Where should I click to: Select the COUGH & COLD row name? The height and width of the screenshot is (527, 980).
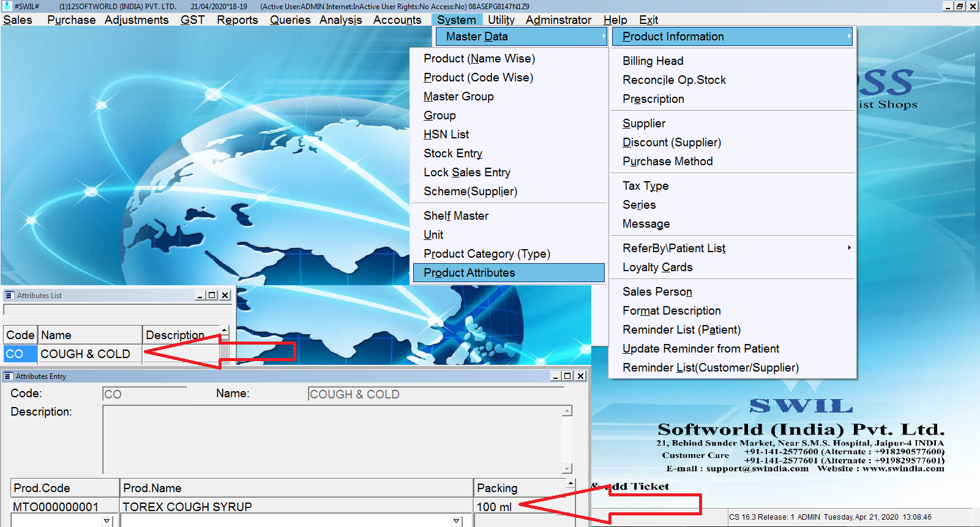click(90, 354)
